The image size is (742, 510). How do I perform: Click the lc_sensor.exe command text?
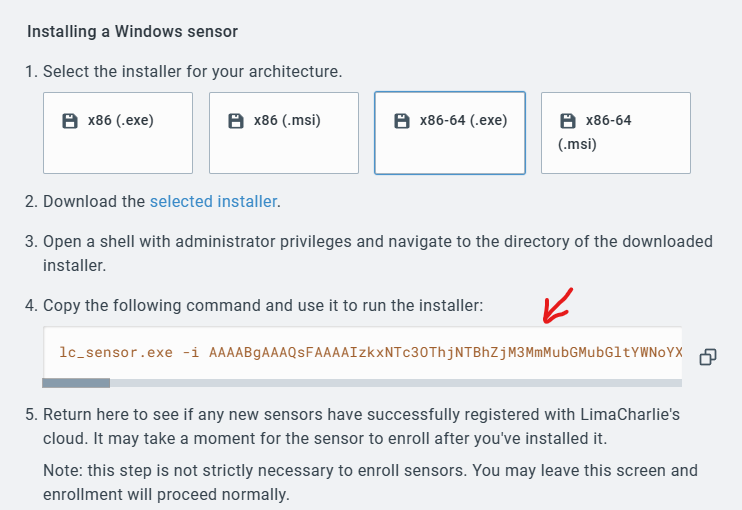[x=116, y=352]
